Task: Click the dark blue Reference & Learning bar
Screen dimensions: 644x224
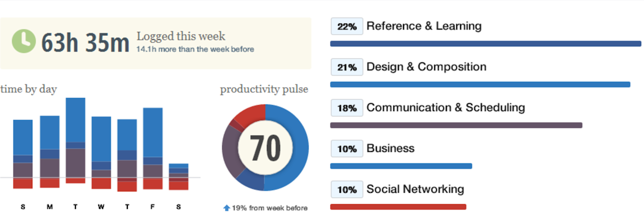Action: pyautogui.click(x=486, y=44)
